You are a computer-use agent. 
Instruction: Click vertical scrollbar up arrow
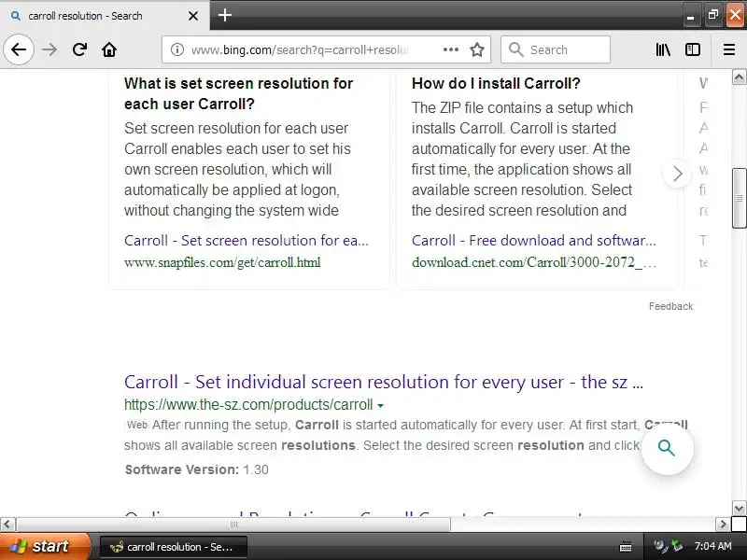[739, 77]
